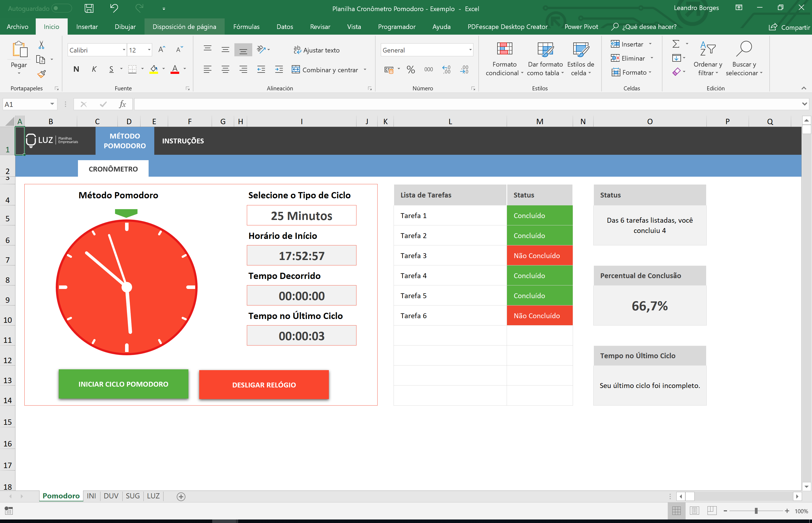Image resolution: width=812 pixels, height=523 pixels.
Task: Open Buscar y seleccionar
Action: tap(744, 58)
